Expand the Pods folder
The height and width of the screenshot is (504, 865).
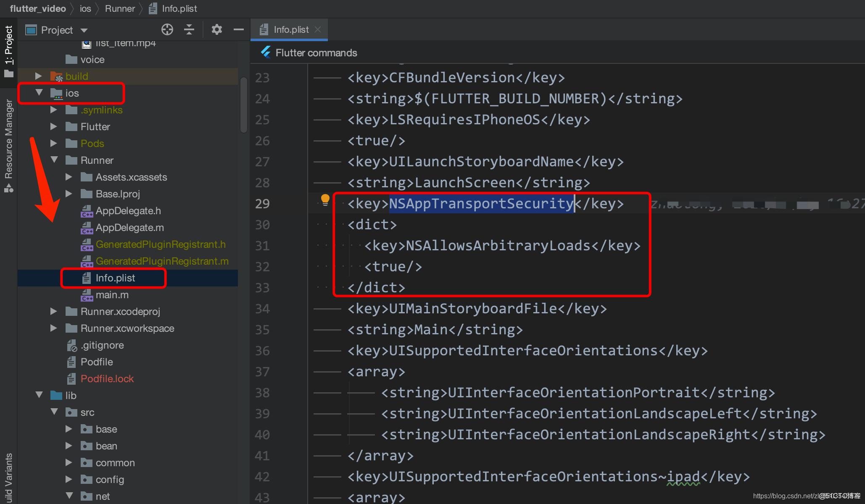point(54,143)
